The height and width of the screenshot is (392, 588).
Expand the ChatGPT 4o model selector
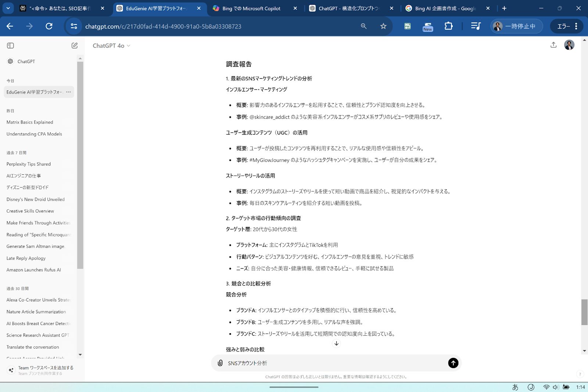(x=111, y=46)
